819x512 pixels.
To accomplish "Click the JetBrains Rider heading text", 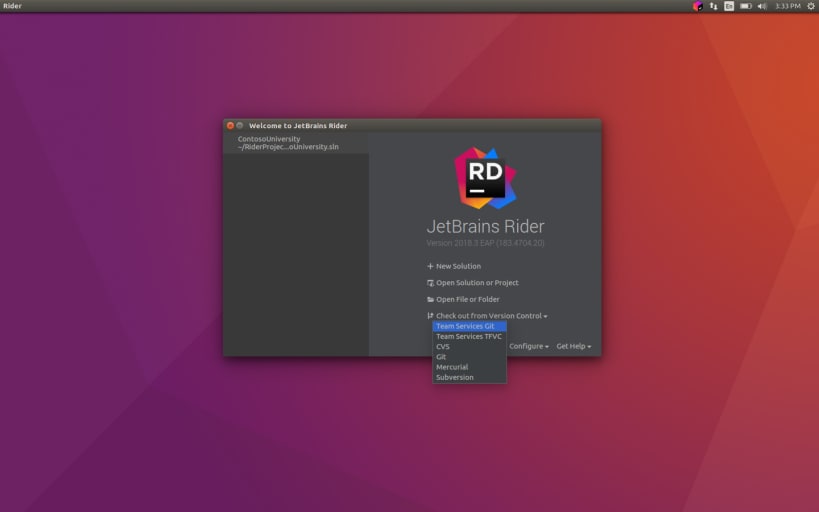I will (485, 226).
